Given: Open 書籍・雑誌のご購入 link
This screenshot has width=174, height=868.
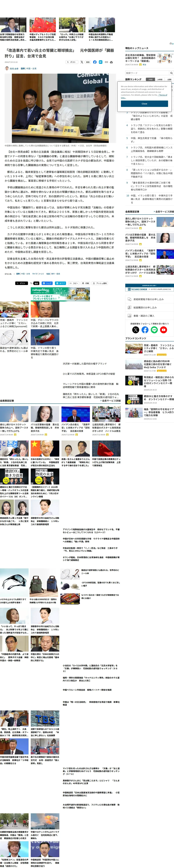Looking at the screenshot, I should click(x=149, y=316).
